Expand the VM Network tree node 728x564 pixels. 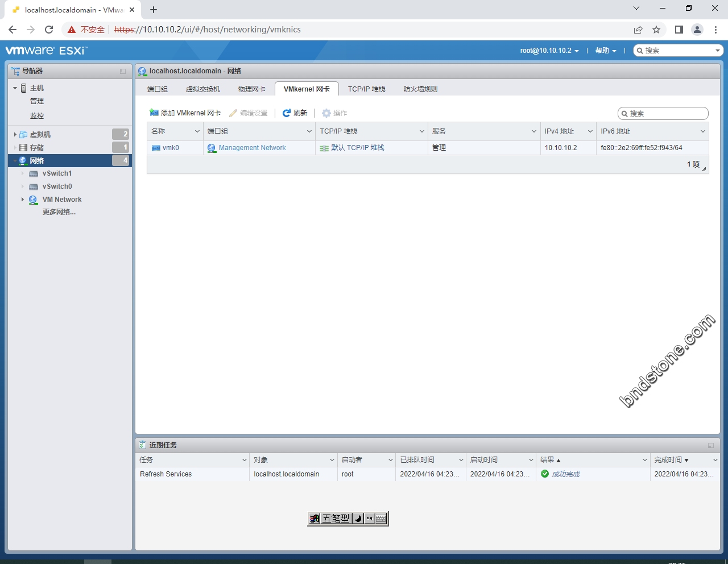pos(23,200)
